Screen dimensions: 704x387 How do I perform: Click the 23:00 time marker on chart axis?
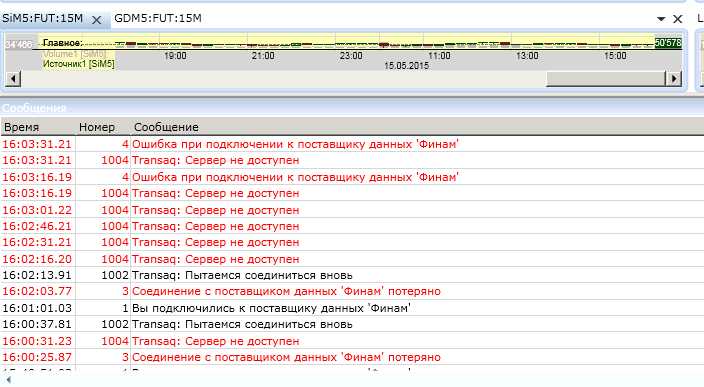click(351, 56)
